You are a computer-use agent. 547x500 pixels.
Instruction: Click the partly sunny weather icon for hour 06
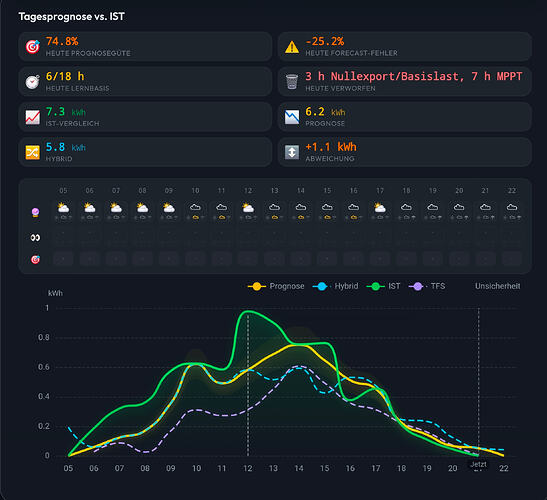(x=90, y=207)
